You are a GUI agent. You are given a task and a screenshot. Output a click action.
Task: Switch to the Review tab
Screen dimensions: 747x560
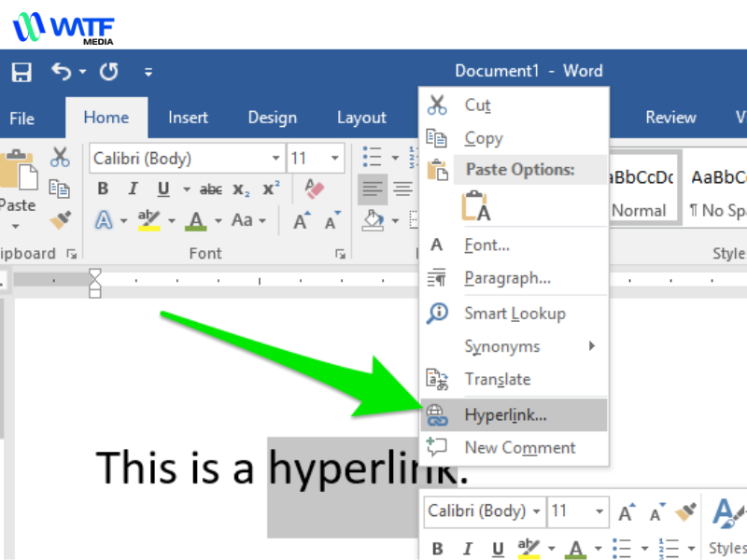(x=670, y=118)
